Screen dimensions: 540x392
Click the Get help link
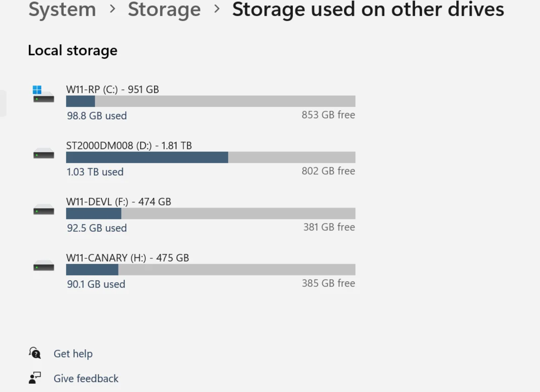tap(73, 353)
